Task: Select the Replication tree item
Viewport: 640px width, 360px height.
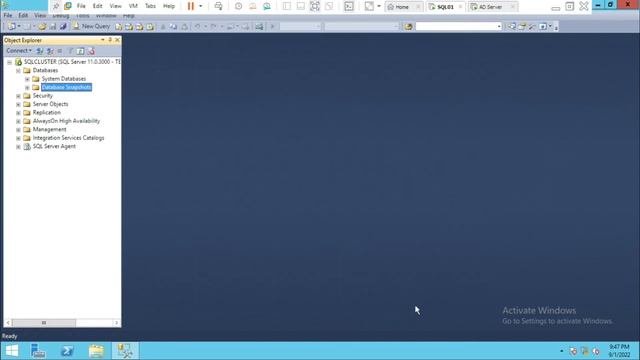Action: coord(47,113)
